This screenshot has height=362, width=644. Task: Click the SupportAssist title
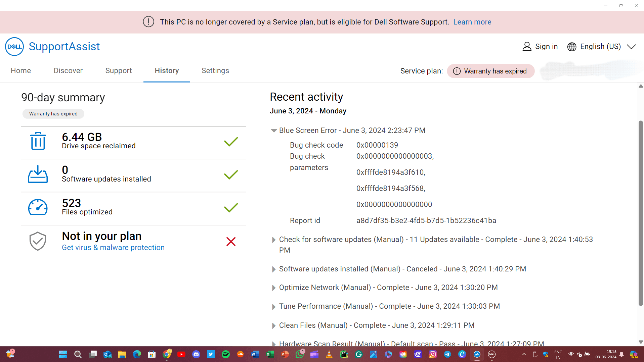click(64, 47)
